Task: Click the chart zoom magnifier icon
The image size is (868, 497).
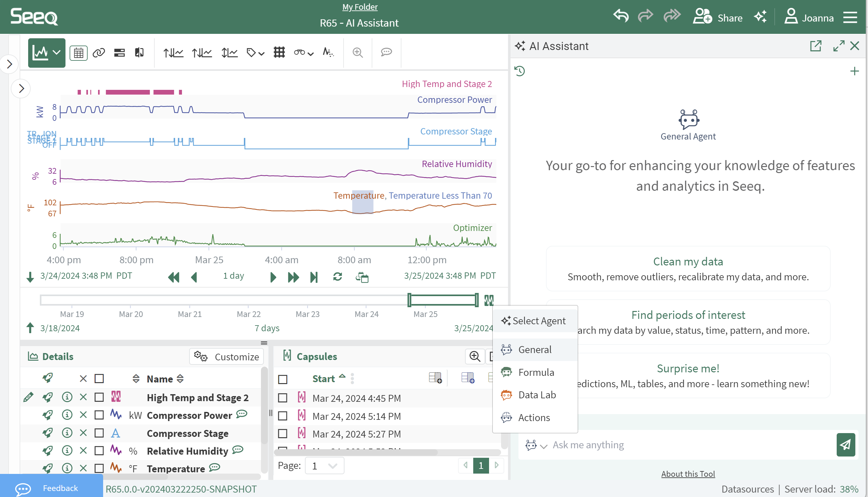Action: point(357,53)
